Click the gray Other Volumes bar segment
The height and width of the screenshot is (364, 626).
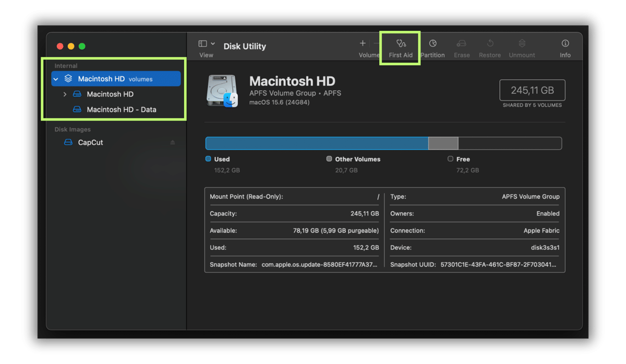[x=443, y=143]
